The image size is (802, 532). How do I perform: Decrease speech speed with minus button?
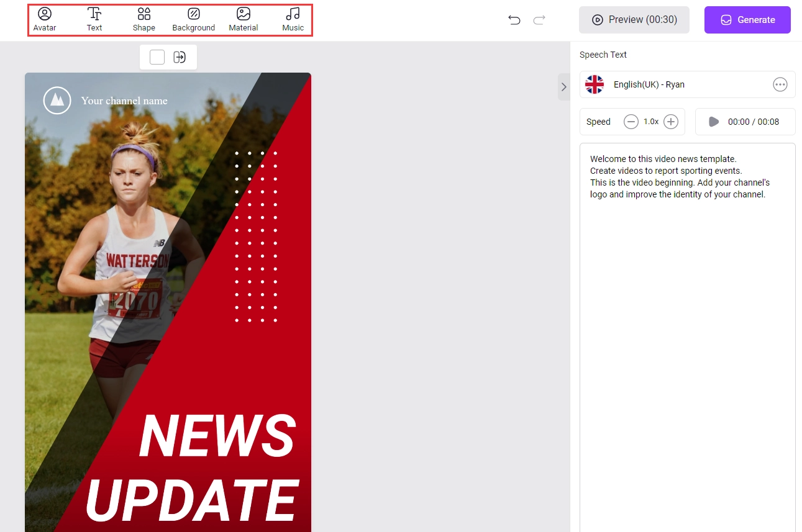631,122
